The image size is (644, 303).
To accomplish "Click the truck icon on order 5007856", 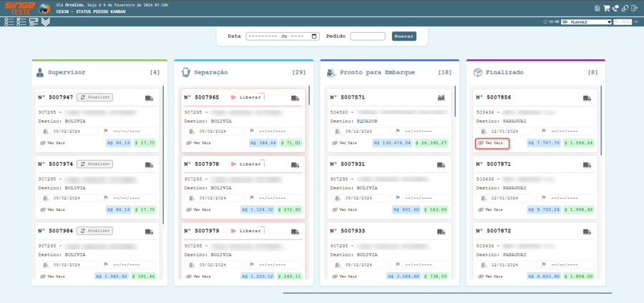I will pyautogui.click(x=587, y=98).
